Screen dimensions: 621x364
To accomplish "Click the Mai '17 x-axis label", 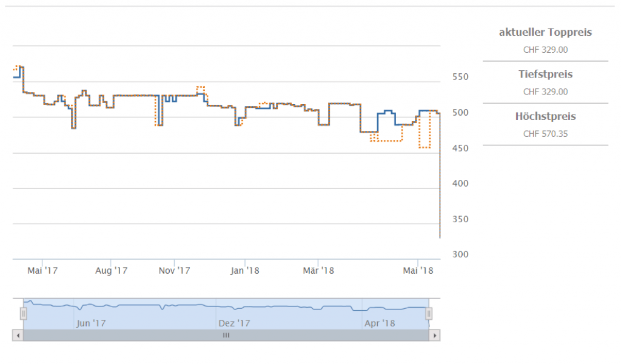I will pyautogui.click(x=42, y=271).
